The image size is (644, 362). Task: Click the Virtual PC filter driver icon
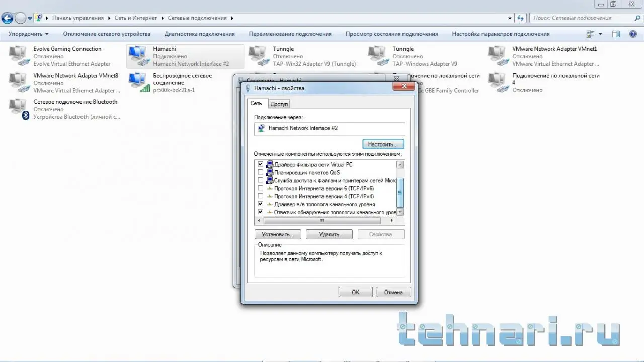[x=270, y=165]
